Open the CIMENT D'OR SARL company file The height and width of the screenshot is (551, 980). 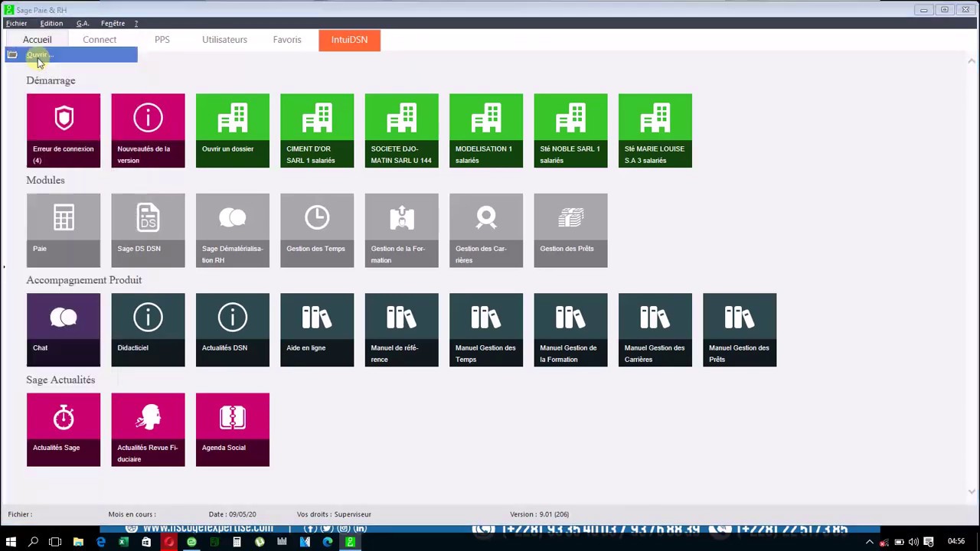[317, 131]
